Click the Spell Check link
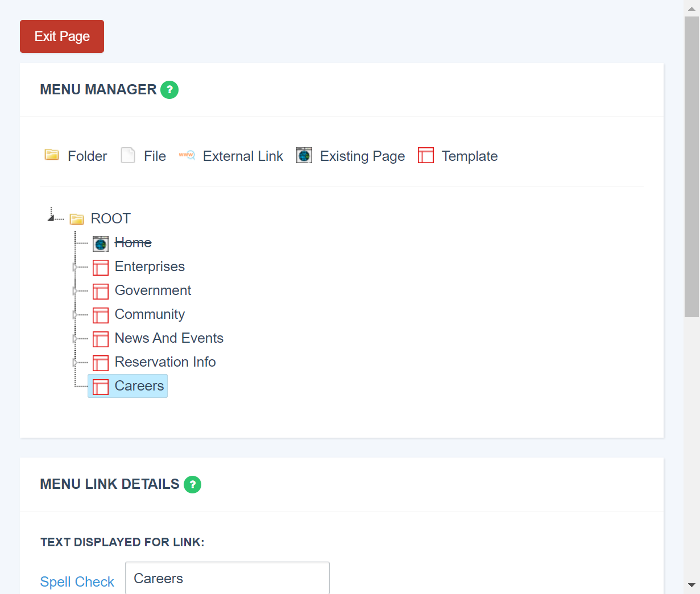This screenshot has height=594, width=700. 77,582
